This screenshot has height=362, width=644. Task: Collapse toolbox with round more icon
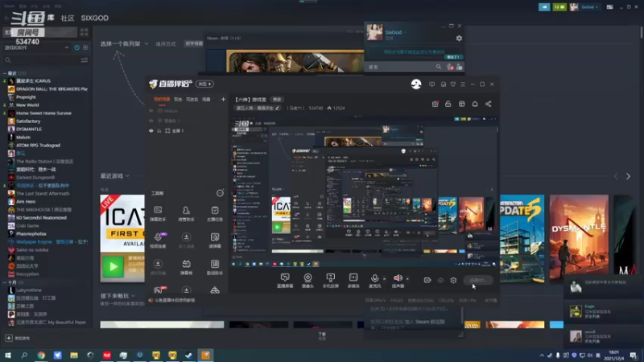tap(220, 193)
